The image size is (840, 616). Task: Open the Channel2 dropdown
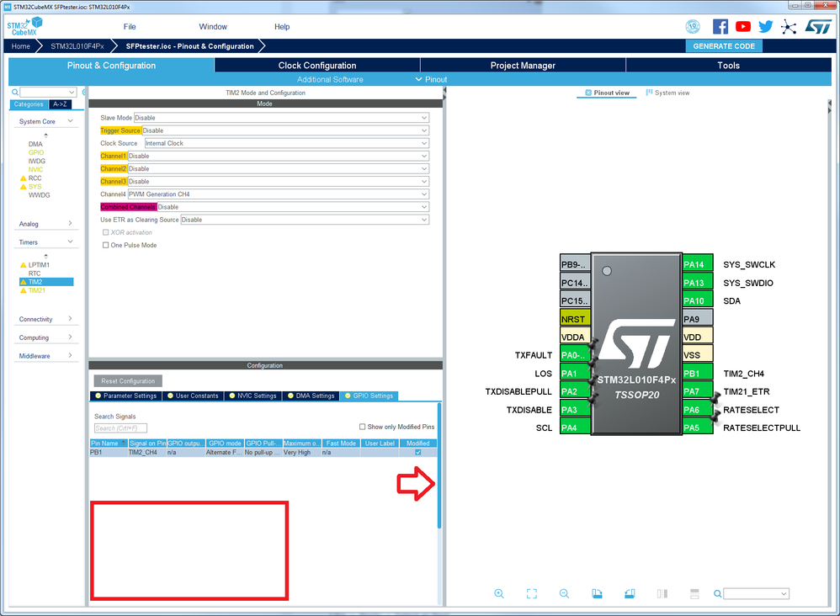pos(279,169)
